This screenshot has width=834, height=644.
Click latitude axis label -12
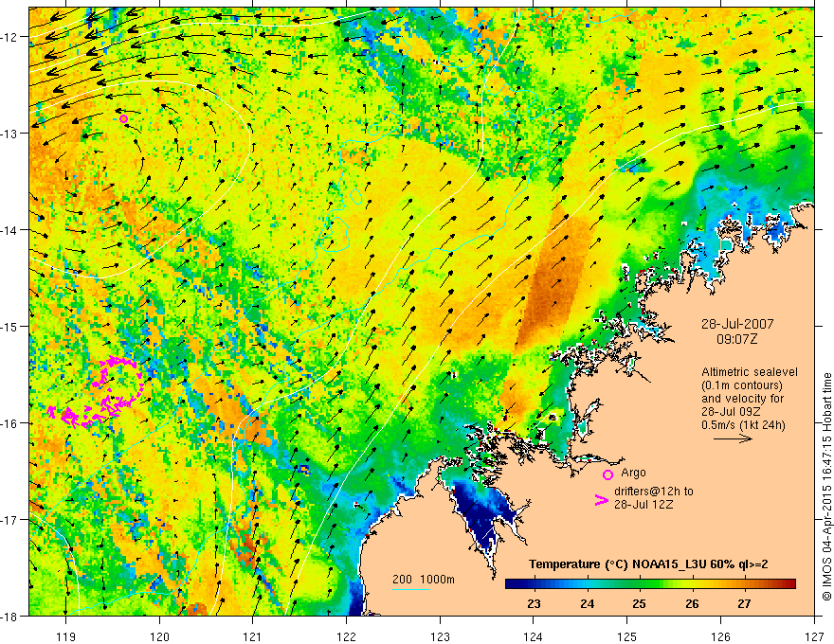click(x=10, y=37)
